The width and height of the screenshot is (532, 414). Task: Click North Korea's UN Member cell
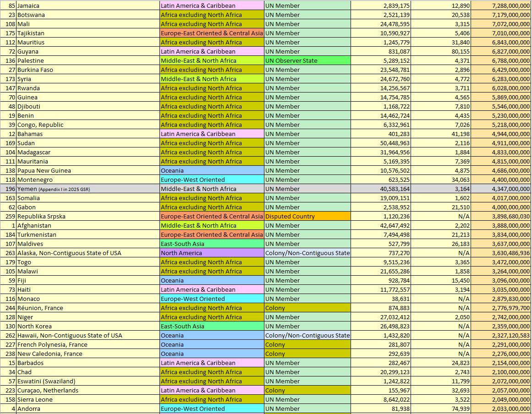click(x=307, y=326)
